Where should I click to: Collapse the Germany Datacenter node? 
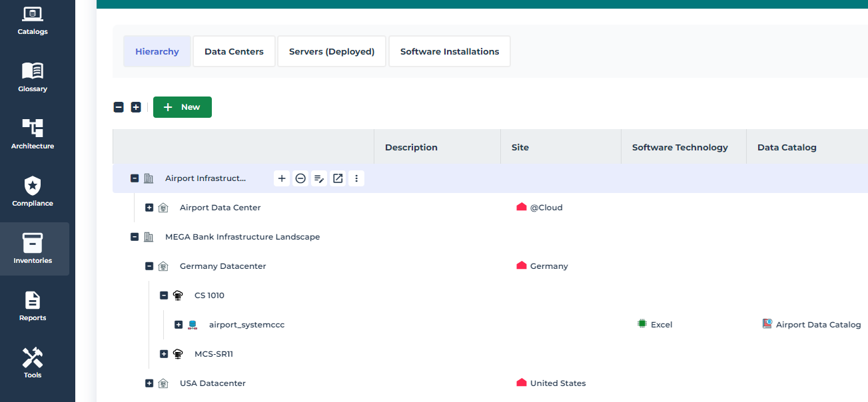(x=149, y=266)
